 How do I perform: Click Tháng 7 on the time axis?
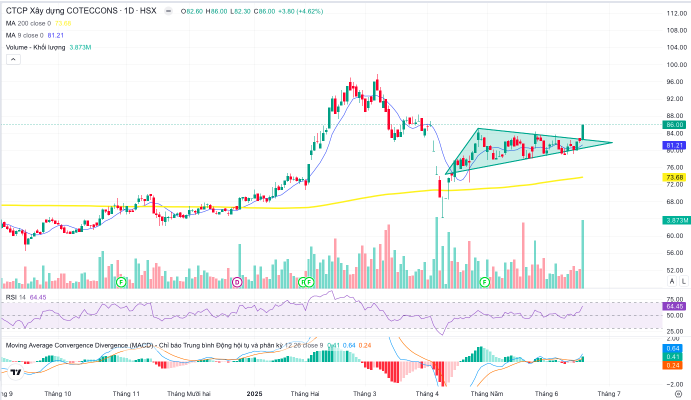click(x=609, y=393)
